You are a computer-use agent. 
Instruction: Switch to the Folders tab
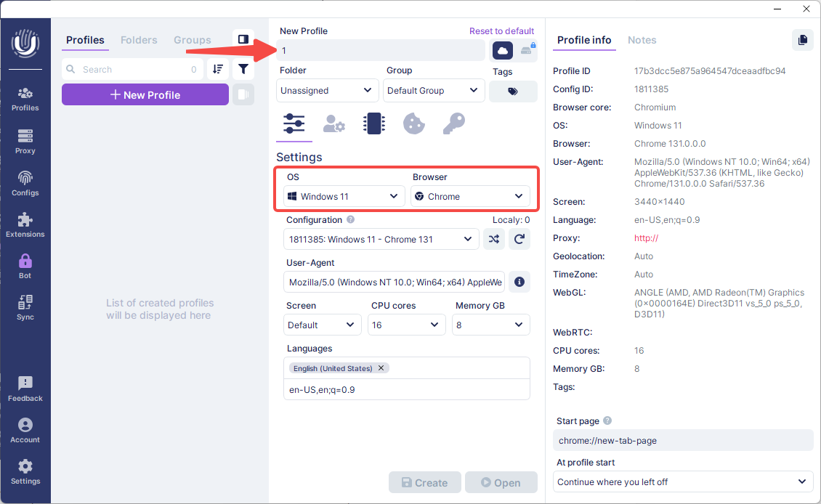138,40
